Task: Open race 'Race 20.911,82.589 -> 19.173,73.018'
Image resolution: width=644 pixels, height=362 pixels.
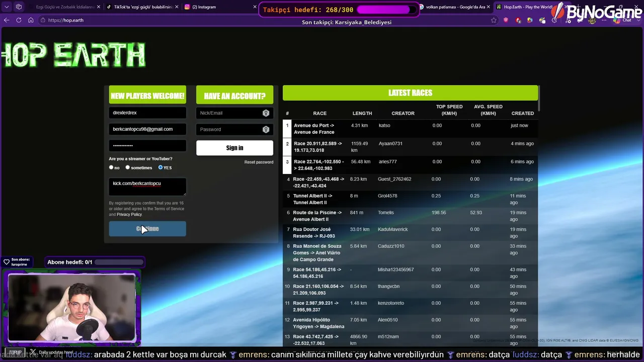Action: coord(317,147)
